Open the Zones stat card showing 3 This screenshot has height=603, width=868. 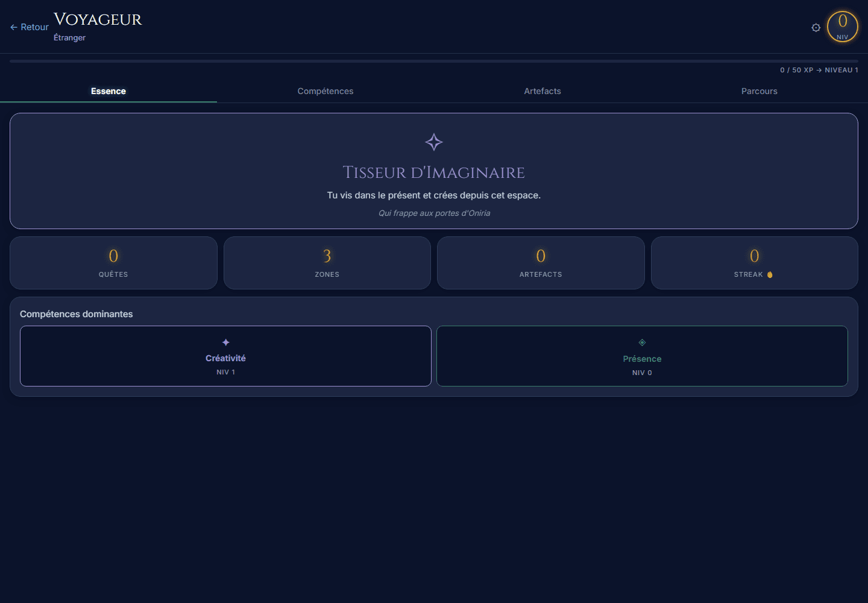(327, 263)
